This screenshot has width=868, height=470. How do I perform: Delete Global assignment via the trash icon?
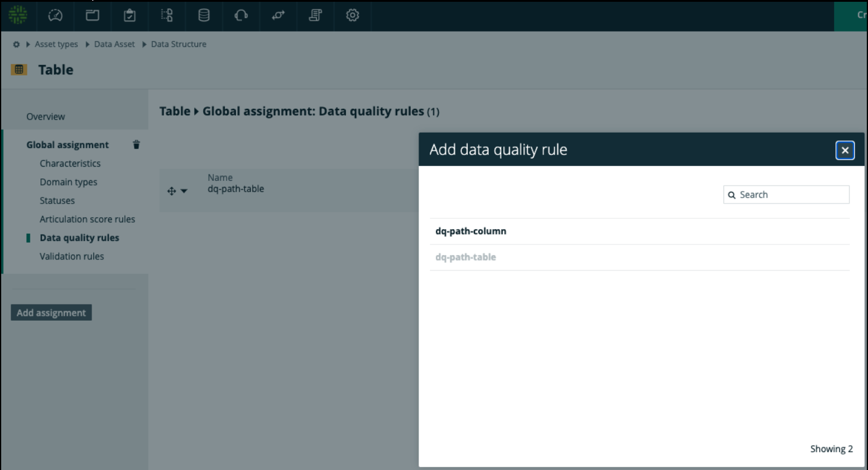pyautogui.click(x=136, y=144)
